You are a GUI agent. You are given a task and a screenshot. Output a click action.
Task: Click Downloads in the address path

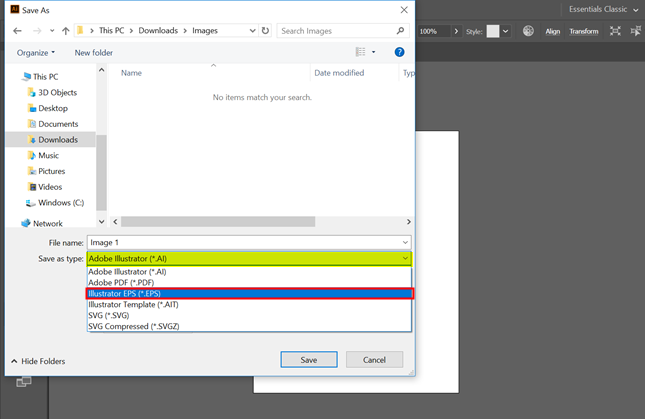pos(158,30)
